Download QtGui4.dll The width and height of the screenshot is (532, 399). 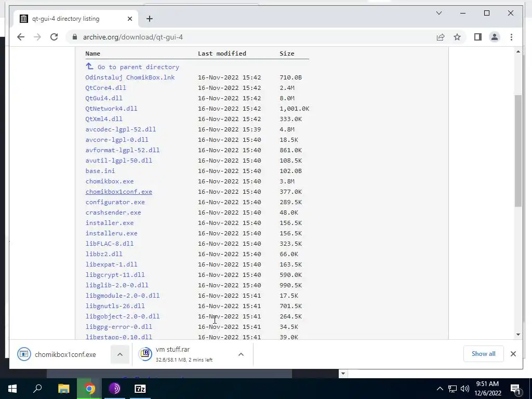coord(104,98)
